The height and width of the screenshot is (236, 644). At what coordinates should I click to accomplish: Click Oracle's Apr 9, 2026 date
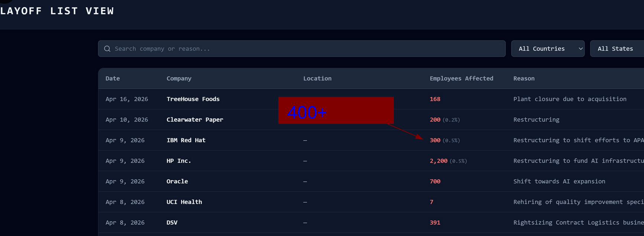[125, 181]
